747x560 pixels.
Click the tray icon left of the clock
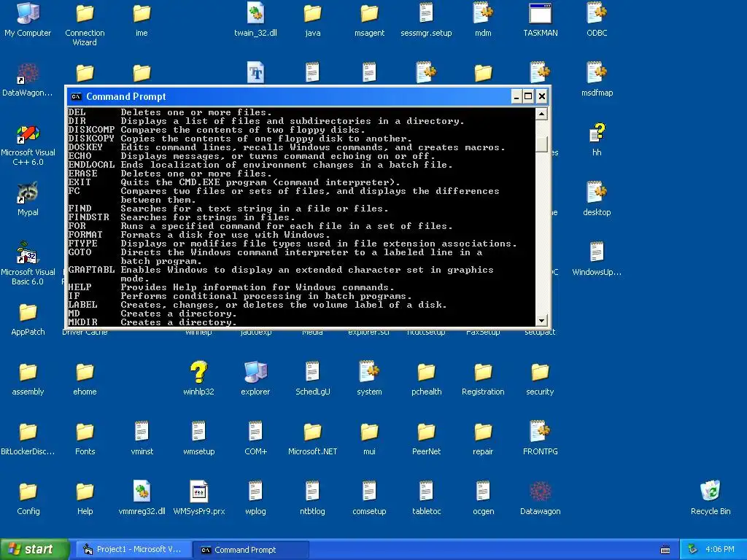[693, 550]
